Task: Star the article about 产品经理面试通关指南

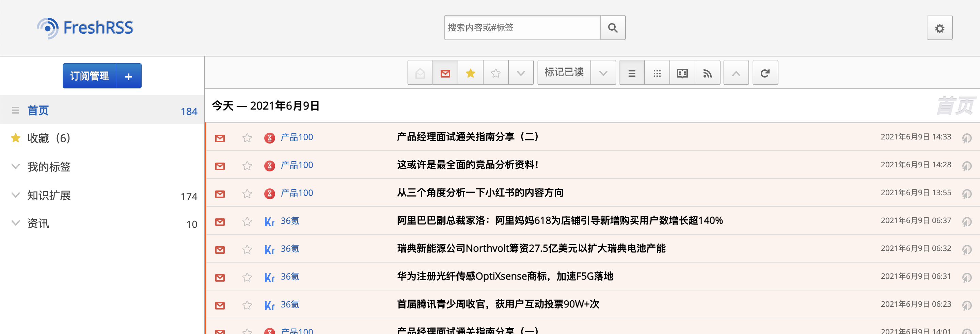Action: coord(247,138)
